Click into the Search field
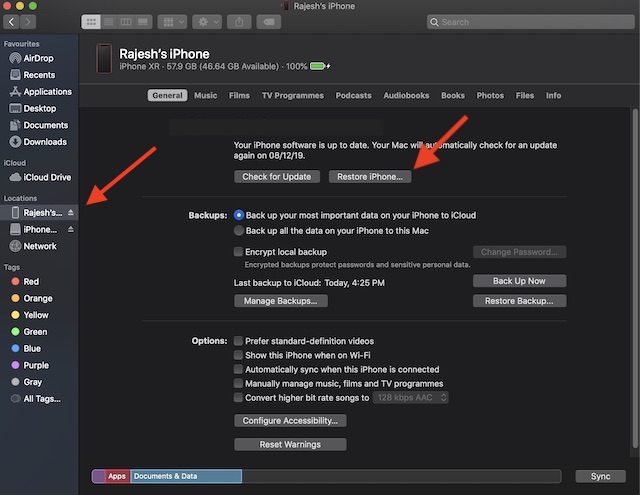 (x=531, y=22)
